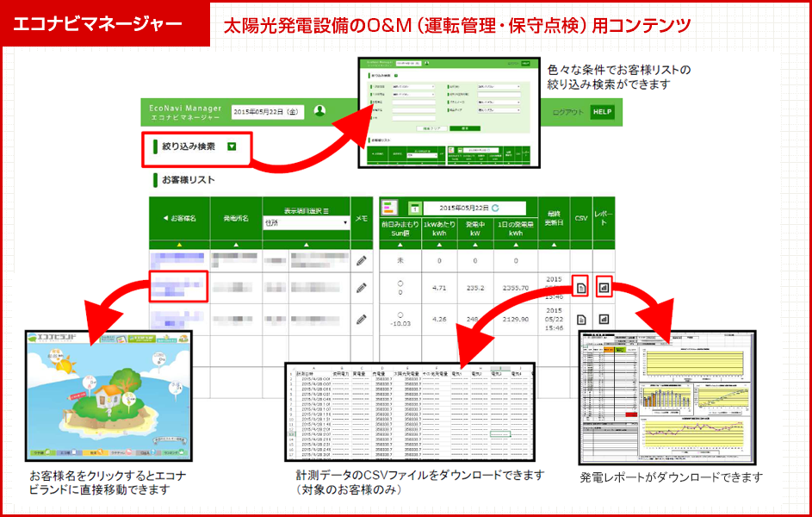Click the ≡ icon next to 表示項目選択
This screenshot has height=517, width=812.
(x=325, y=211)
